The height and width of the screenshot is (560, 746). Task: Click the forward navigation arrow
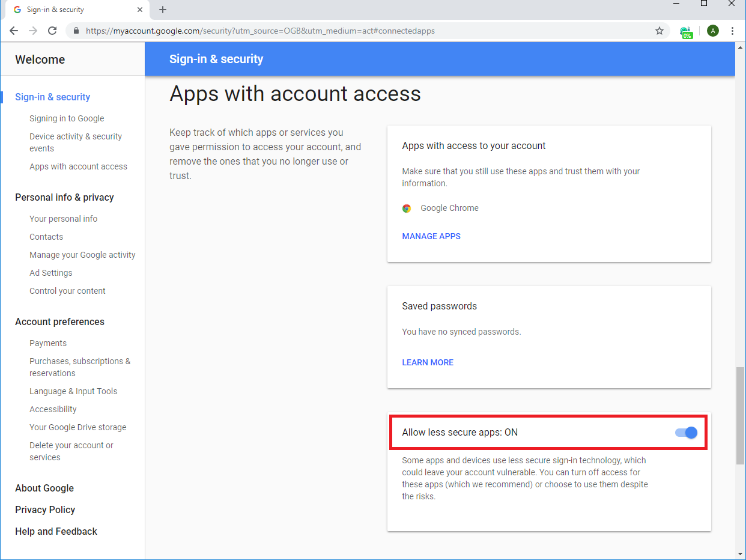tap(32, 31)
